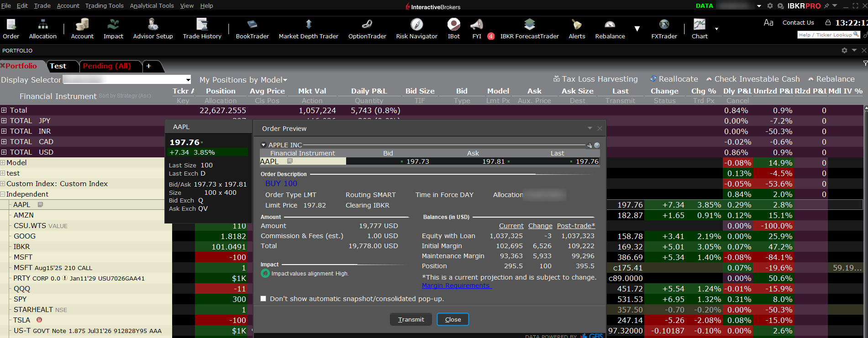
Task: Click the Help / Ticker Lookup field
Action: click(827, 35)
